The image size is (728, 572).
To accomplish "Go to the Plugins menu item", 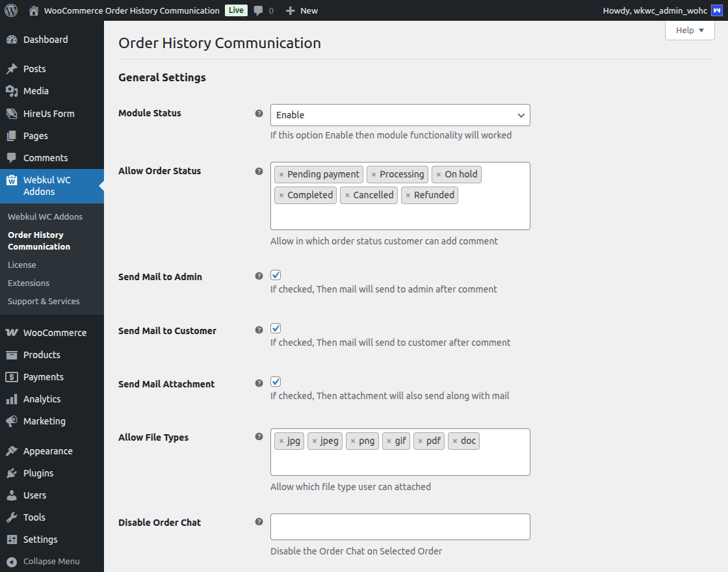I will pyautogui.click(x=38, y=473).
